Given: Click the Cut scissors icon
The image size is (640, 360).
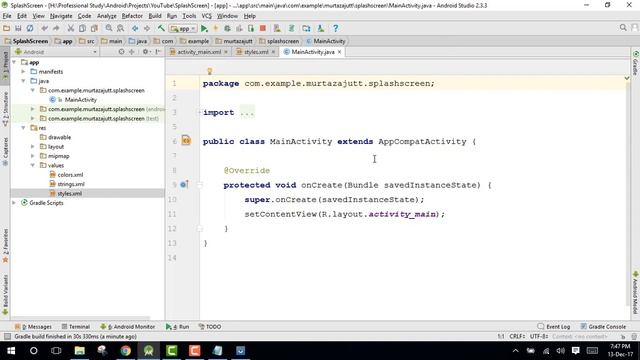Looking at the screenshot, I should tap(71, 28).
